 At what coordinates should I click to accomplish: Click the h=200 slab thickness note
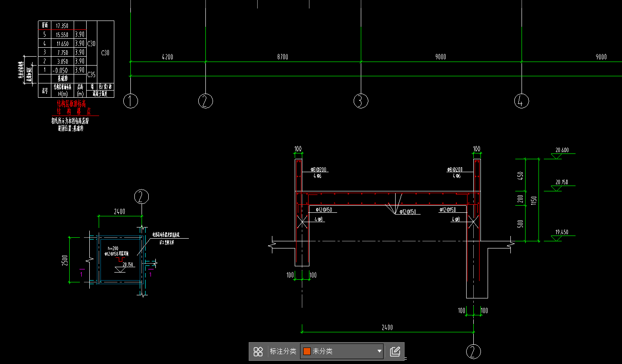pyautogui.click(x=113, y=248)
